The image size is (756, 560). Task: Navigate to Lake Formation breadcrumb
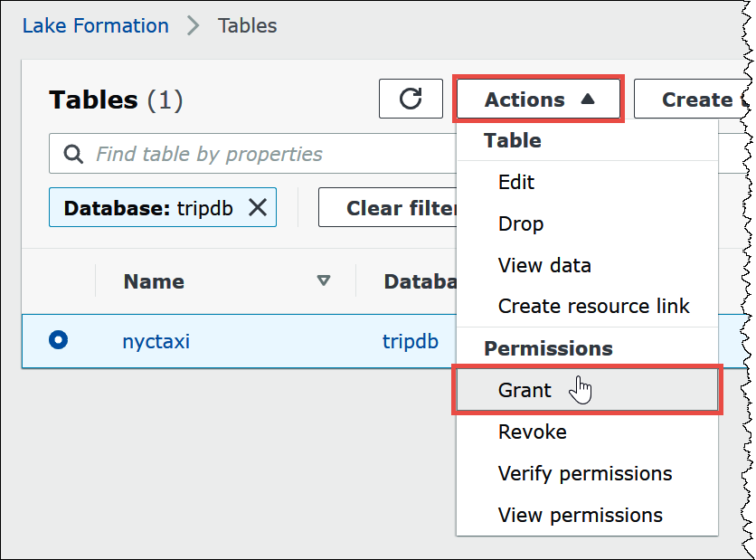click(x=95, y=25)
